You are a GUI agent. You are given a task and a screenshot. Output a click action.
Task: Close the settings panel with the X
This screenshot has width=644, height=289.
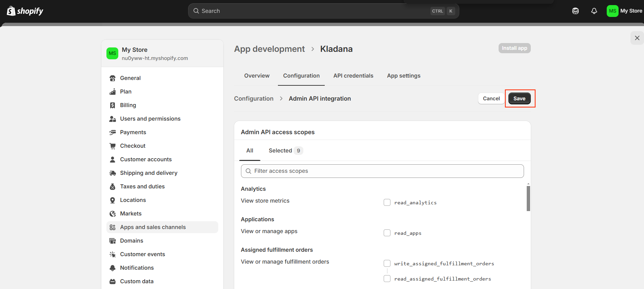637,38
